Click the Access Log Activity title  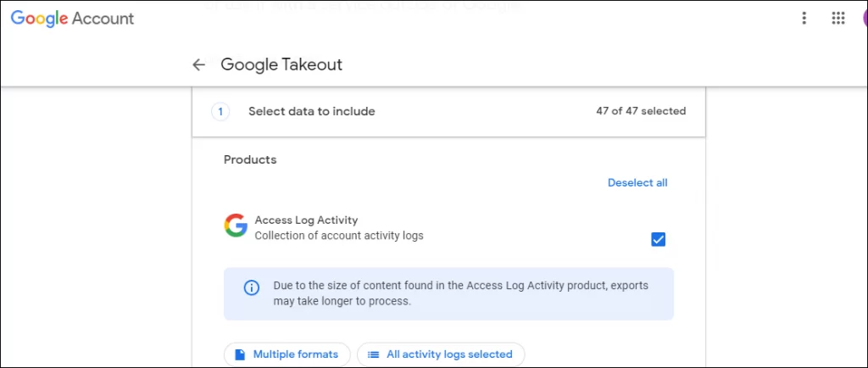306,220
